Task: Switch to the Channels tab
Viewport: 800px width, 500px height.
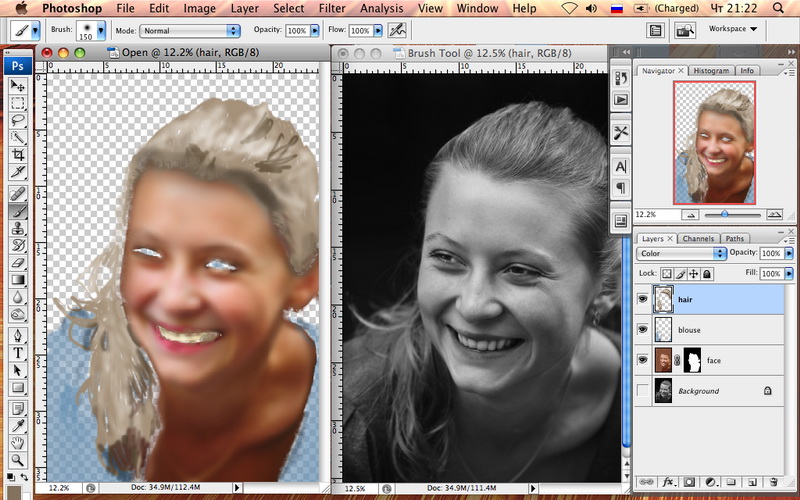Action: 698,239
